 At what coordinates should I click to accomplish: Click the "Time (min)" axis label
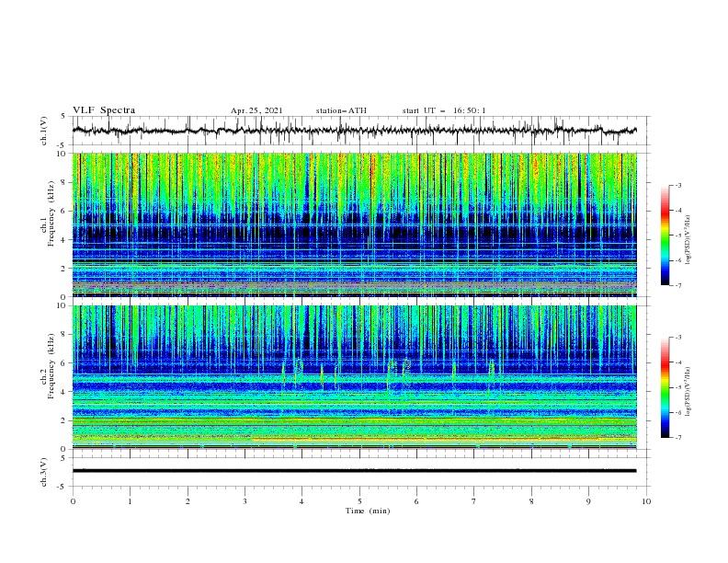[368, 511]
